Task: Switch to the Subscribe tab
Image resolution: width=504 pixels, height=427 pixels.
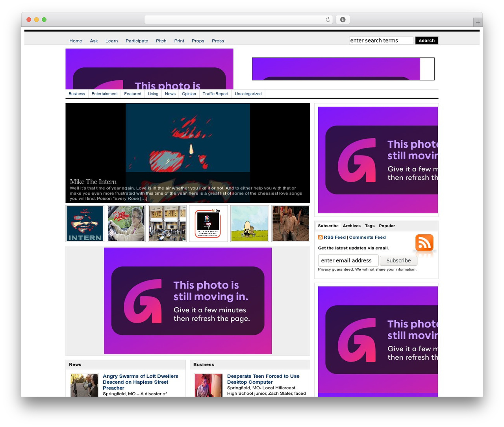Action: coord(328,226)
